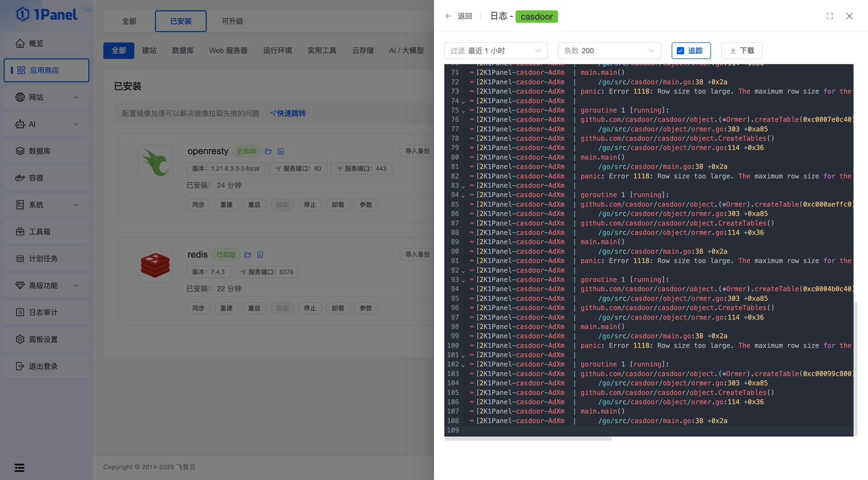Open redis log file icon

[x=260, y=255]
